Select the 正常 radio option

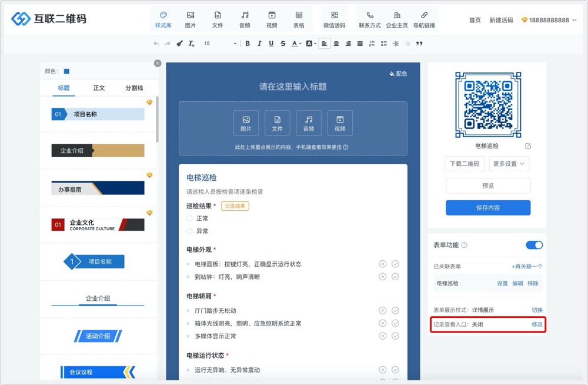pos(189,218)
